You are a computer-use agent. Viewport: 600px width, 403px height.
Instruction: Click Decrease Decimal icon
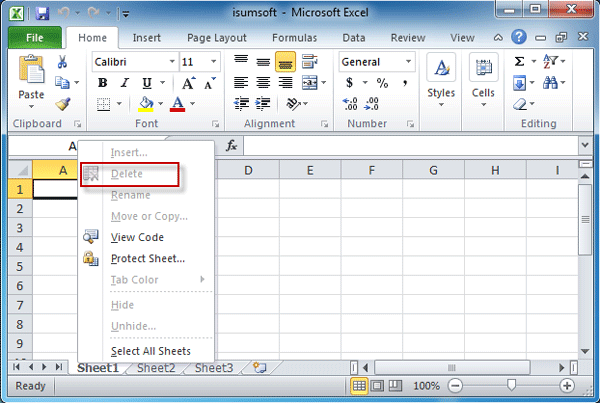(372, 104)
